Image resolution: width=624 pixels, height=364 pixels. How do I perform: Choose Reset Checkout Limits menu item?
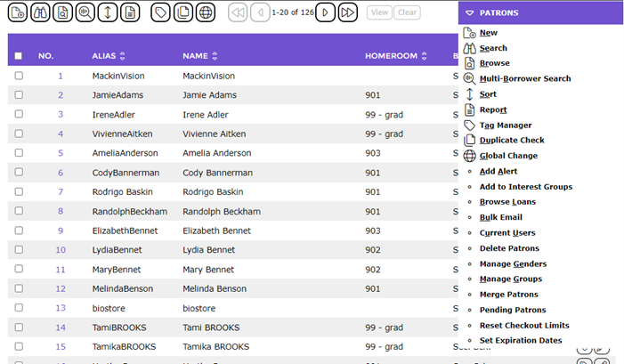click(524, 326)
